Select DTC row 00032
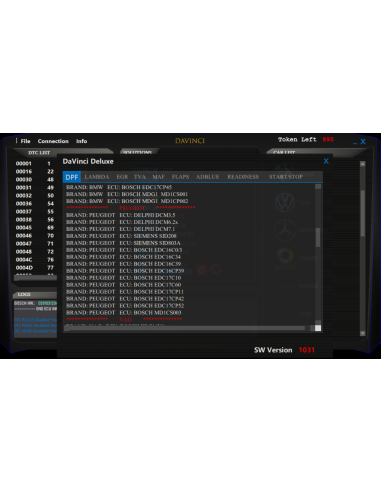Image resolution: width=381 pixels, height=492 pixels. pyautogui.click(x=35, y=196)
